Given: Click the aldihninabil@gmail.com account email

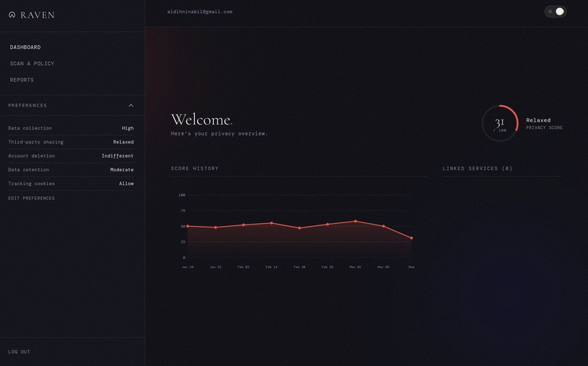Looking at the screenshot, I should point(200,12).
